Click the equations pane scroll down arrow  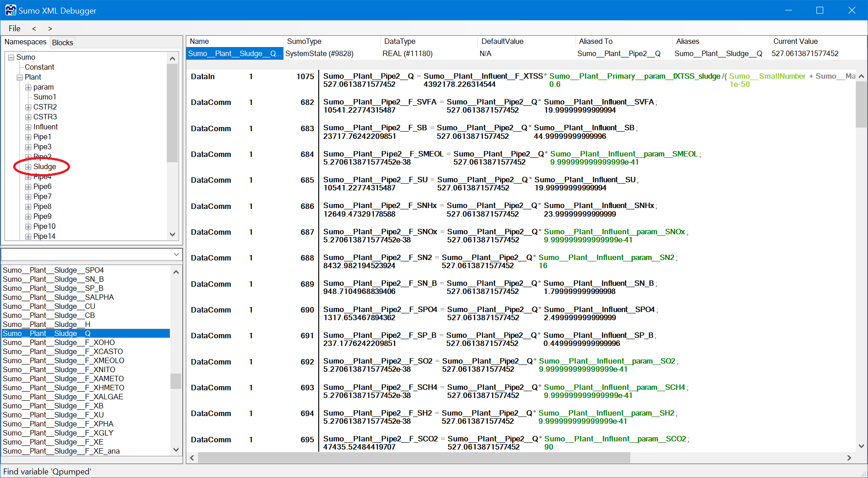(861, 446)
